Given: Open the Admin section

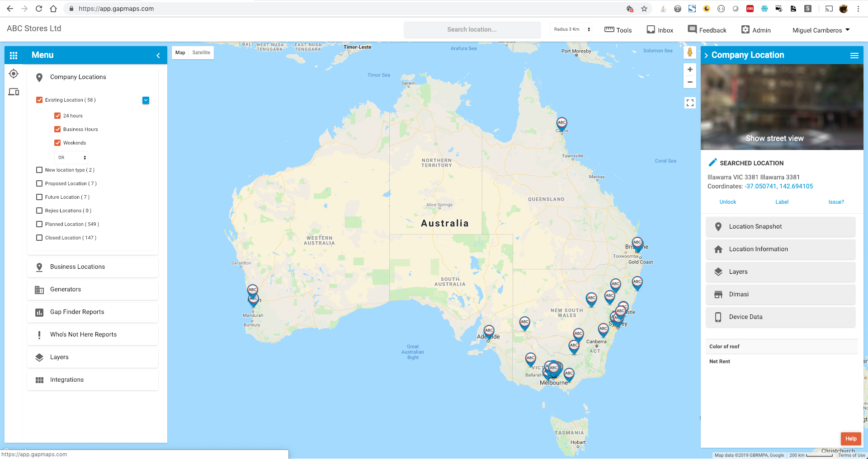Looking at the screenshot, I should pyautogui.click(x=756, y=30).
